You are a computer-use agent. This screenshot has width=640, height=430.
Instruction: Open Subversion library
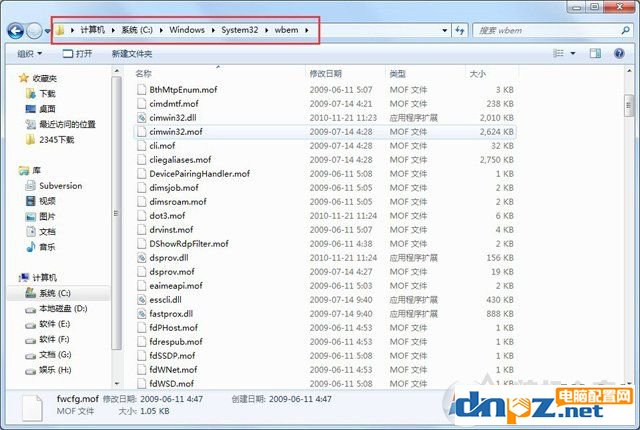coord(60,186)
